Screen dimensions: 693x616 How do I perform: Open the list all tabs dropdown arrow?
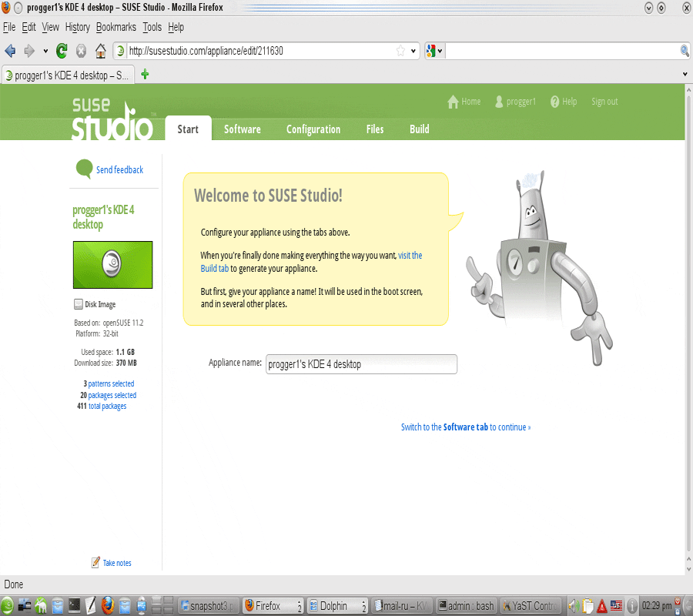tap(685, 74)
